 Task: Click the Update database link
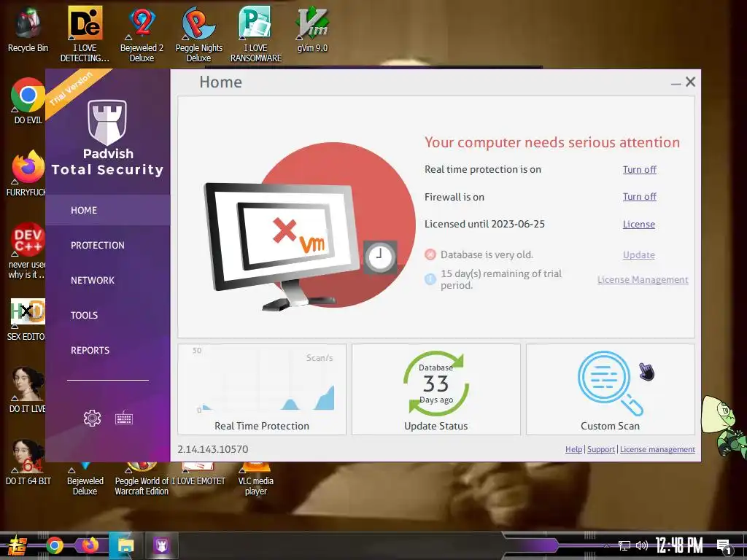639,254
